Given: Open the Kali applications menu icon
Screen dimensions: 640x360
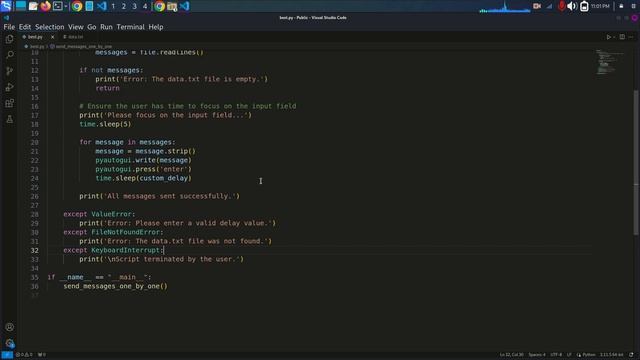Looking at the screenshot, I should 6,6.
